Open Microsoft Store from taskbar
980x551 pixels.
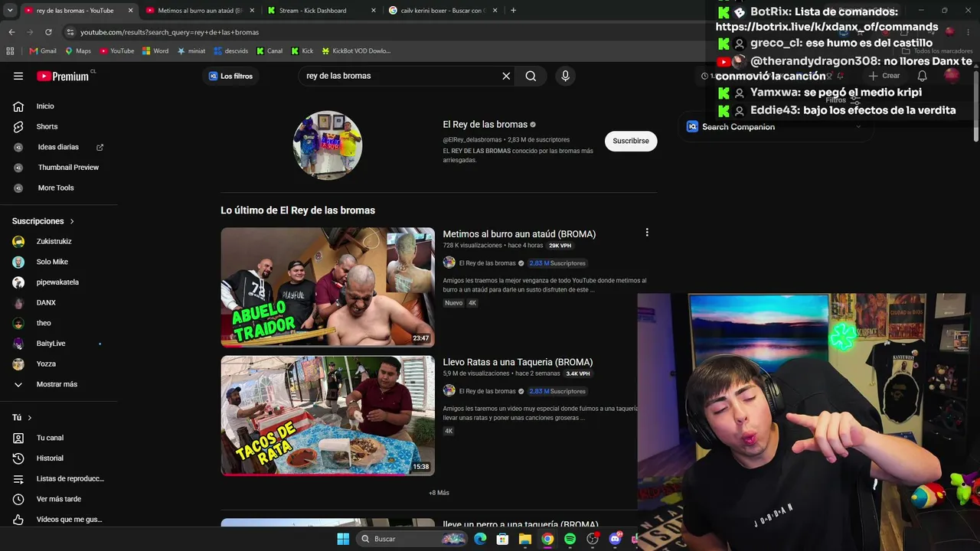502,539
